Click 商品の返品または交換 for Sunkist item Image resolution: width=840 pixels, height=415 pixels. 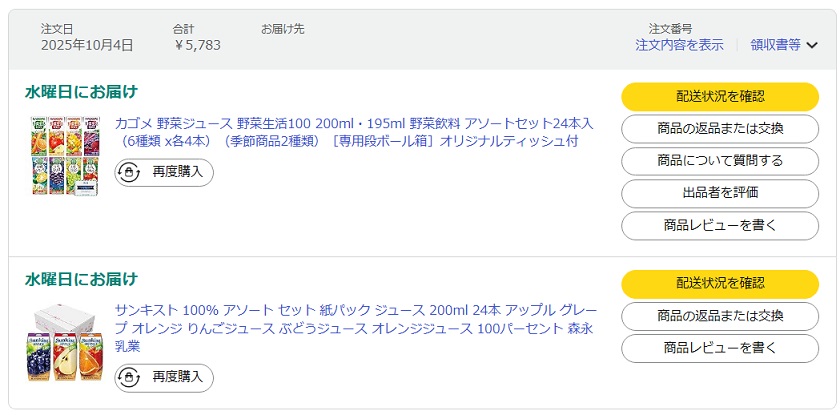tap(720, 316)
